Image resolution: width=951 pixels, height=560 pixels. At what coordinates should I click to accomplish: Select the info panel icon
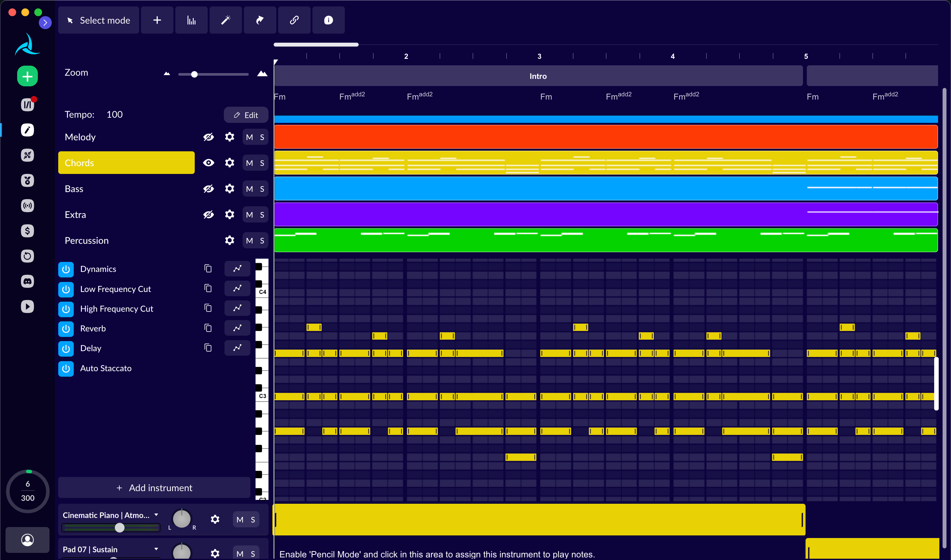click(328, 20)
